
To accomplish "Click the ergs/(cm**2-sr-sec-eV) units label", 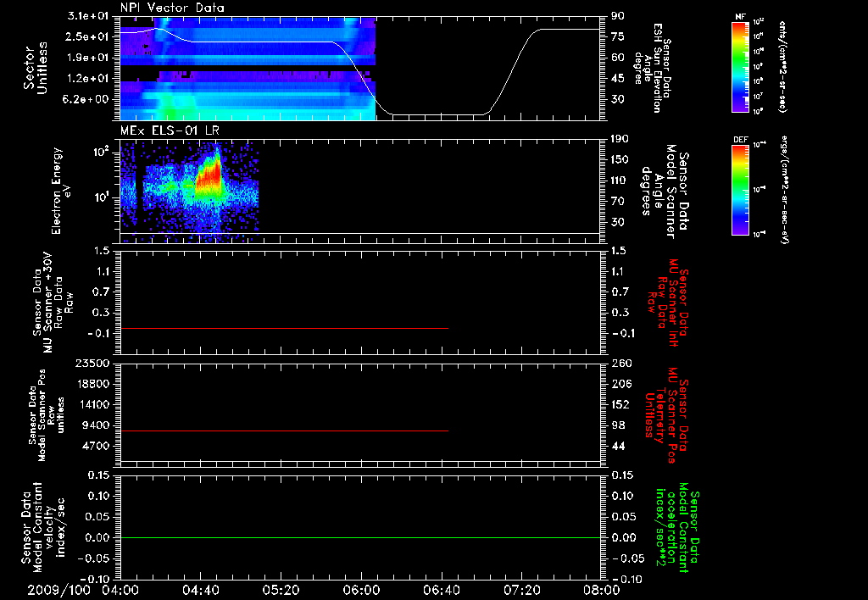I will pyautogui.click(x=782, y=189).
